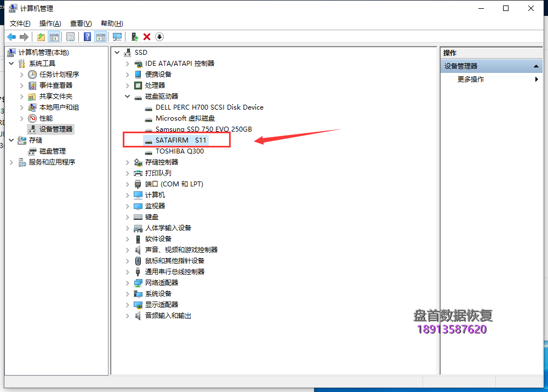The height and width of the screenshot is (392, 548).
Task: Select the SATAFIRM S11 disk device
Action: click(181, 140)
